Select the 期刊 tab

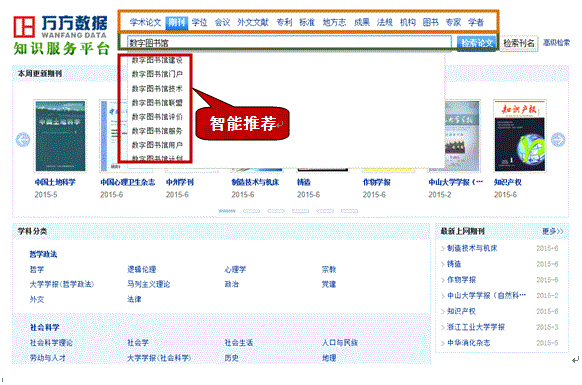176,23
